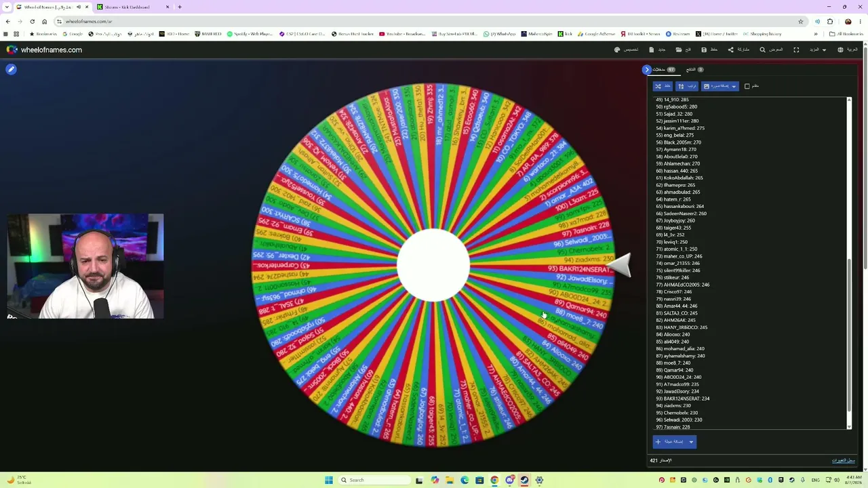Click the streamer webcam overlay
Screen dimensions: 868x488
[85, 266]
